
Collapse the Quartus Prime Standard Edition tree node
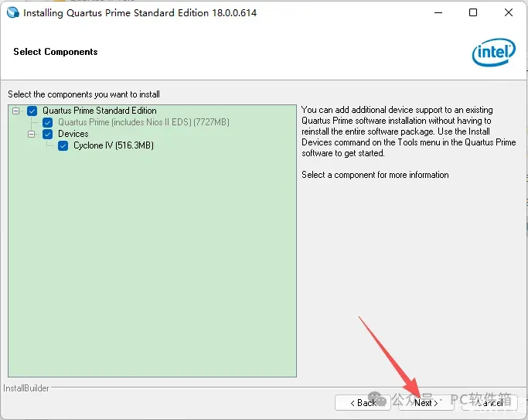click(15, 111)
